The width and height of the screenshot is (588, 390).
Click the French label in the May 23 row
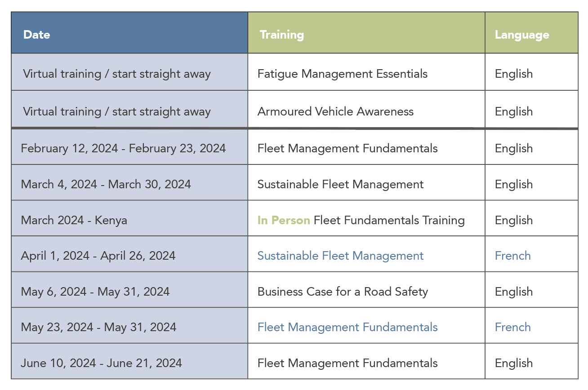point(513,327)
